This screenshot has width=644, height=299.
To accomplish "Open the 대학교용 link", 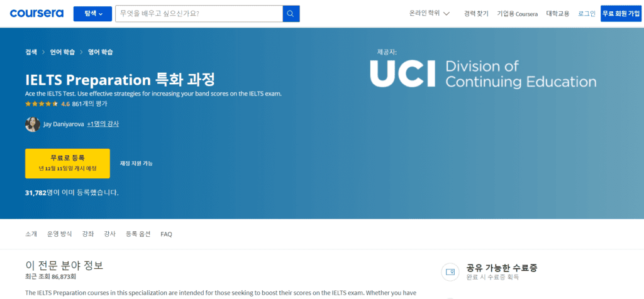I will [x=558, y=14].
